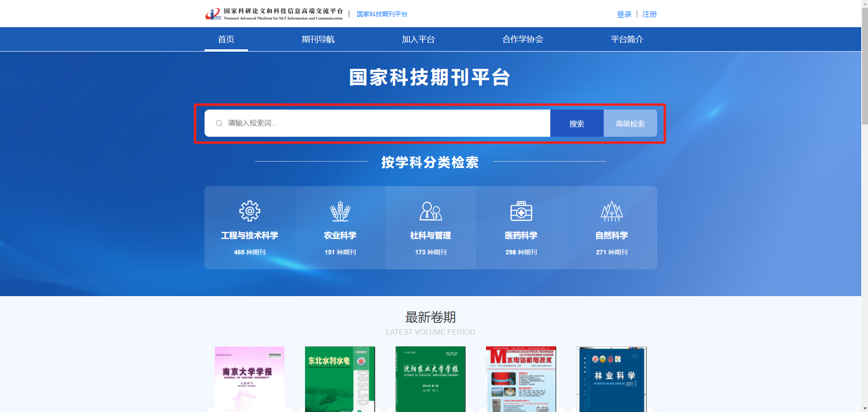Click the scrollbar down arrow
The height and width of the screenshot is (412, 868).
865,408
